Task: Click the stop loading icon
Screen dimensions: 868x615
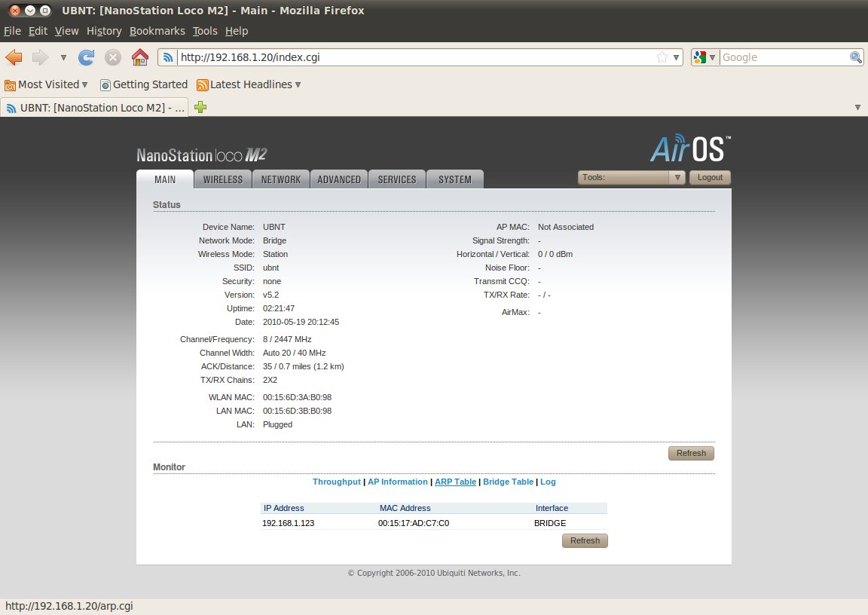Action: pos(113,57)
